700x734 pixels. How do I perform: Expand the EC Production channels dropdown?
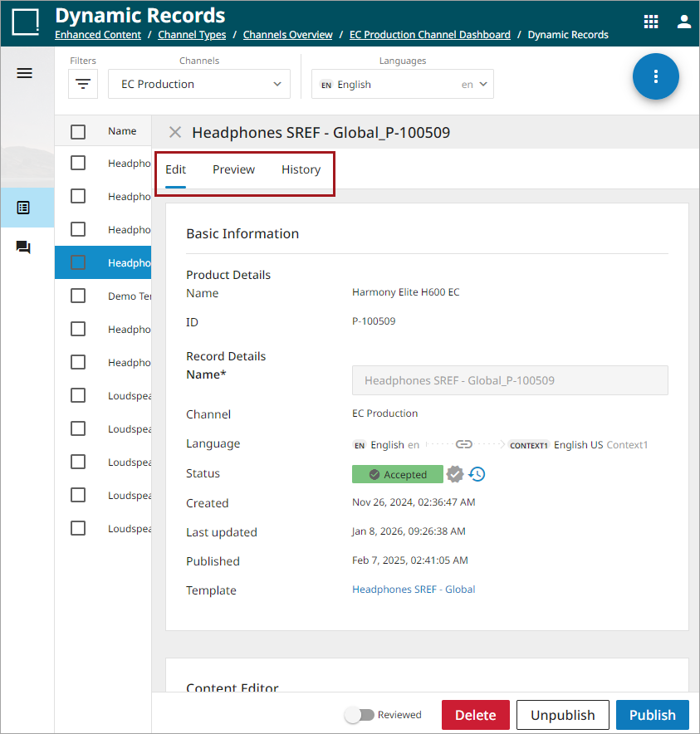(199, 84)
